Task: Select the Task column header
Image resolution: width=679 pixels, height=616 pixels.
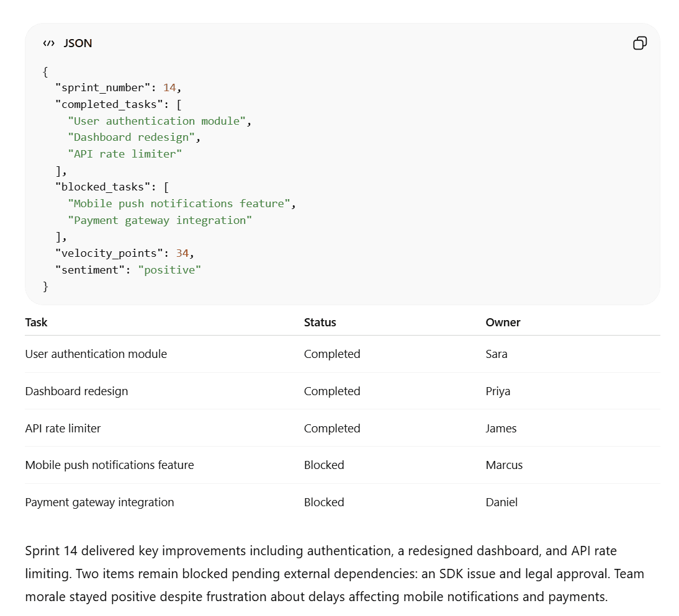Action: [36, 323]
